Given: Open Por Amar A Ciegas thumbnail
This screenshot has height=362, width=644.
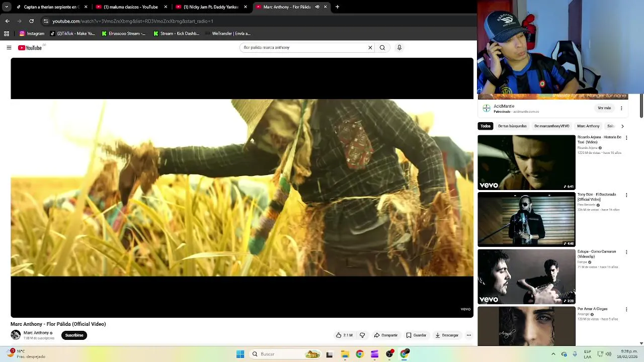Looking at the screenshot, I should [526, 326].
